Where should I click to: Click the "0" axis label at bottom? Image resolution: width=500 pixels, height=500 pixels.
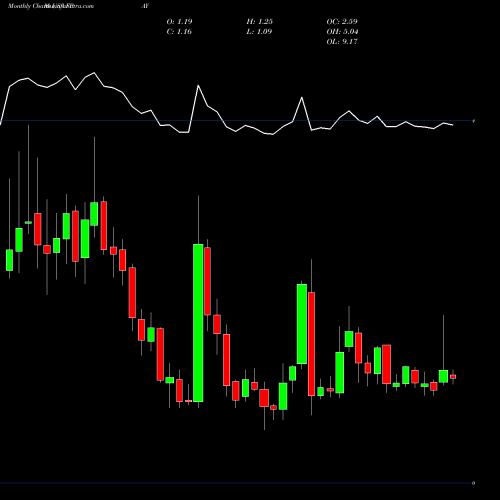tap(473, 483)
